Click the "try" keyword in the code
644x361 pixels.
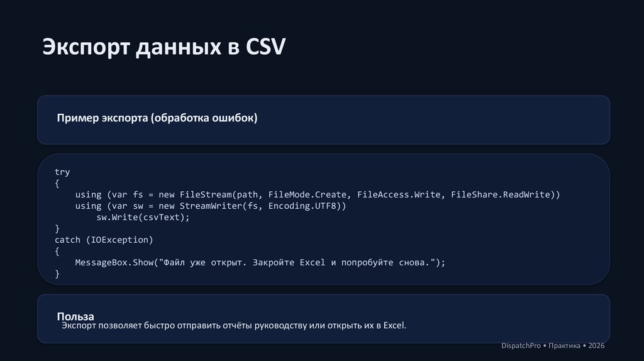[x=62, y=172]
